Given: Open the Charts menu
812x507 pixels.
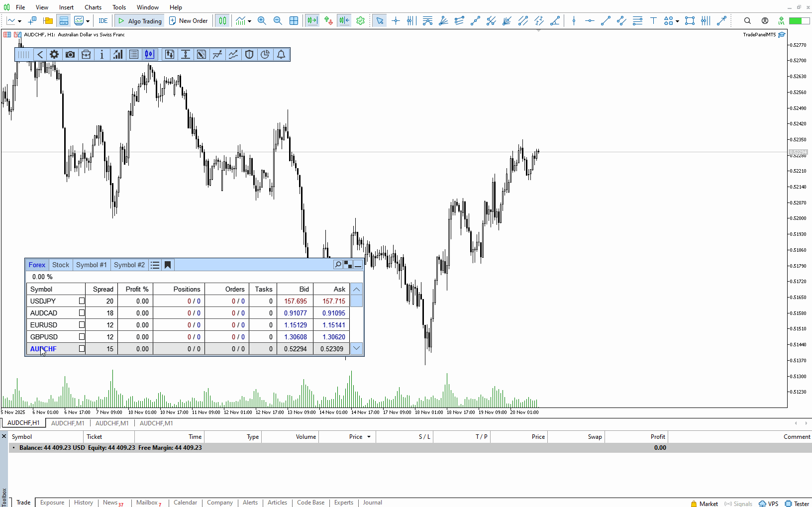Looking at the screenshot, I should coord(93,7).
